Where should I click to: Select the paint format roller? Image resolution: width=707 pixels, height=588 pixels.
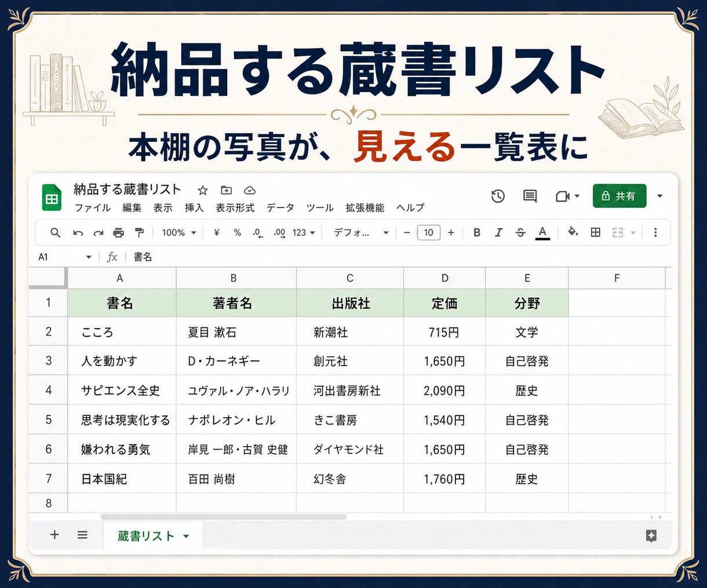[x=139, y=232]
